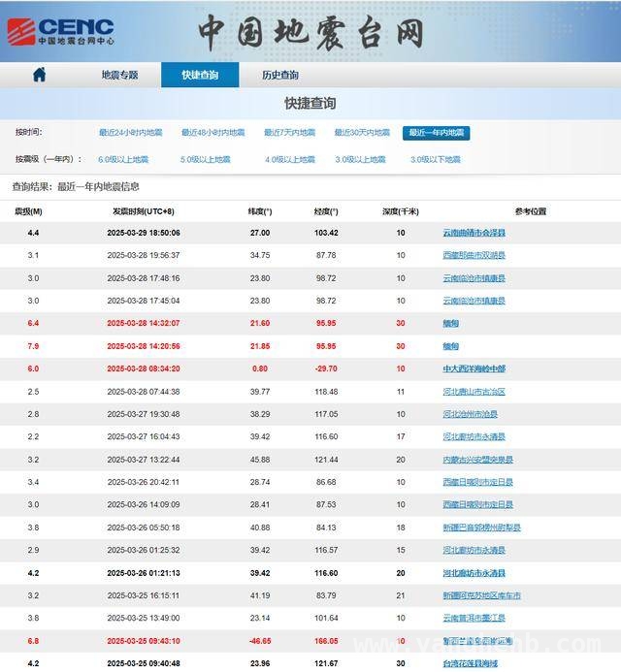Select the time 2025-03-28 08:34:20
The image size is (621, 672).
144,368
